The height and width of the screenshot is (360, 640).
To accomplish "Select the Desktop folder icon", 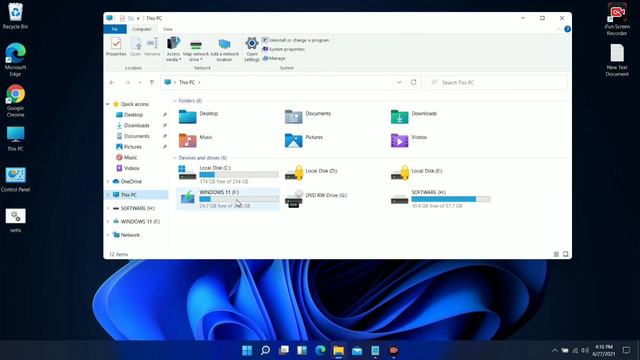I will click(x=187, y=117).
